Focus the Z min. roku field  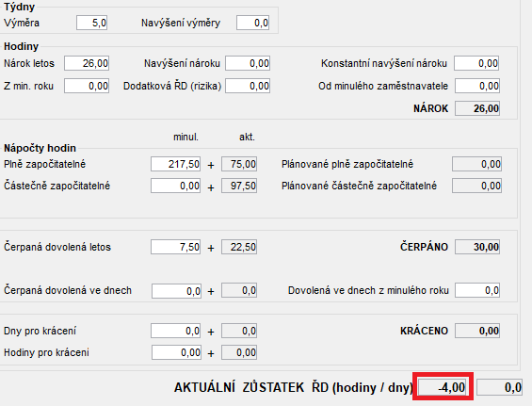(x=87, y=86)
